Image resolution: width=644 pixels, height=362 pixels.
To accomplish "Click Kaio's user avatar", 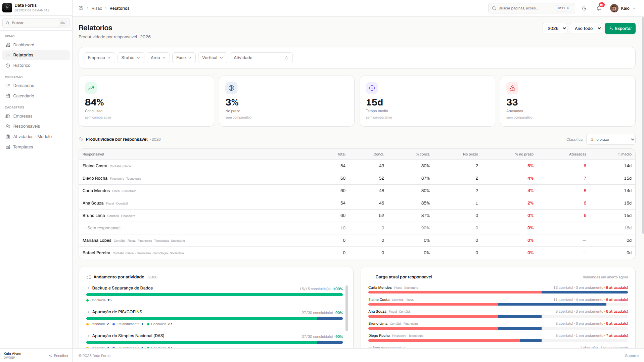I will 614,8.
